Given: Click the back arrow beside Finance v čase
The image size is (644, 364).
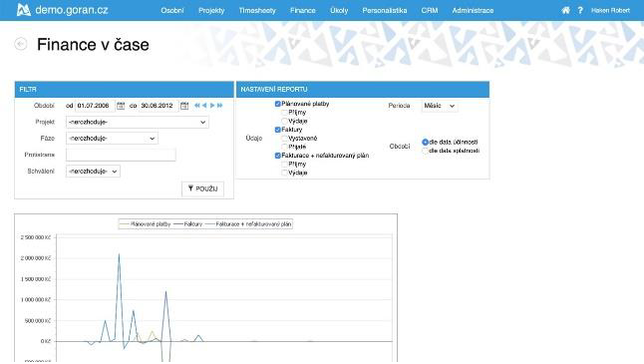Looking at the screenshot, I should [21, 44].
